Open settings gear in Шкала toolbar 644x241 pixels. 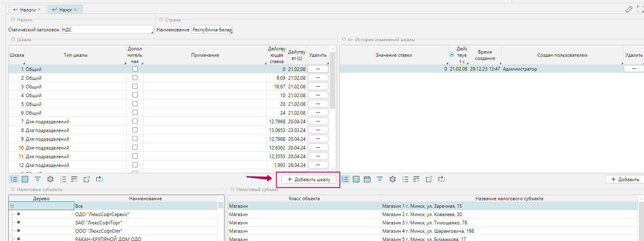click(x=50, y=180)
